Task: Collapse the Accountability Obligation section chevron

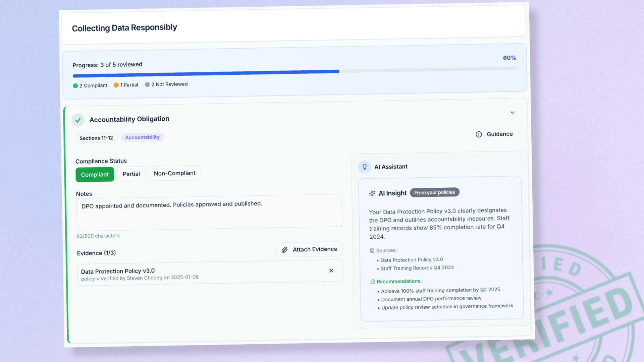Action: (512, 112)
